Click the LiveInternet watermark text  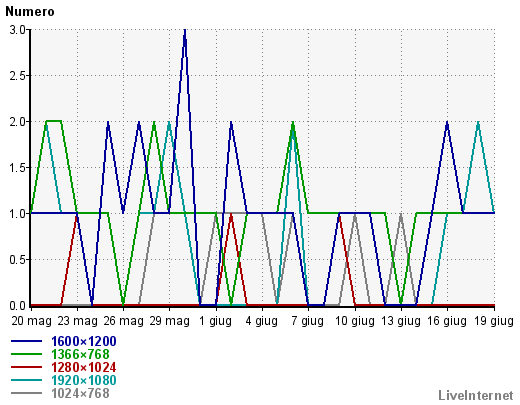click(x=476, y=395)
